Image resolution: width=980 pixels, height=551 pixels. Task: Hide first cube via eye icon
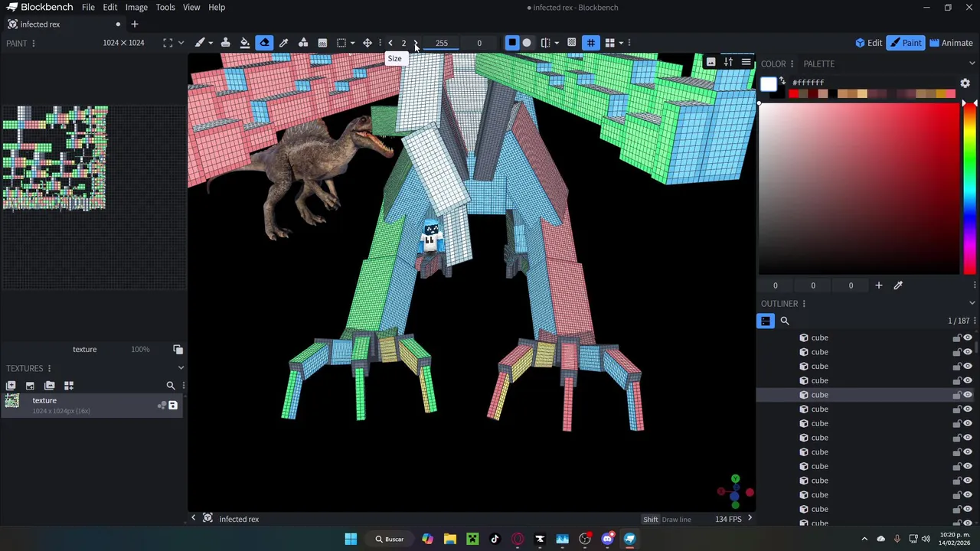coord(968,337)
